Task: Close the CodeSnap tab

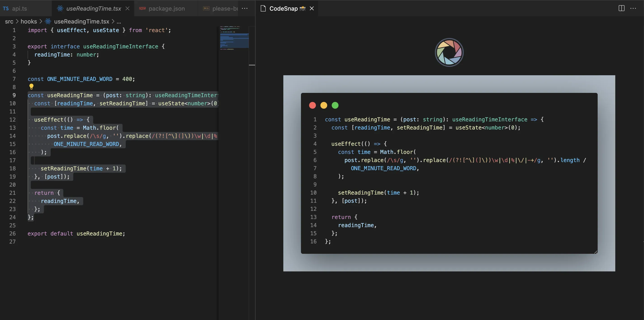Action: [x=312, y=8]
